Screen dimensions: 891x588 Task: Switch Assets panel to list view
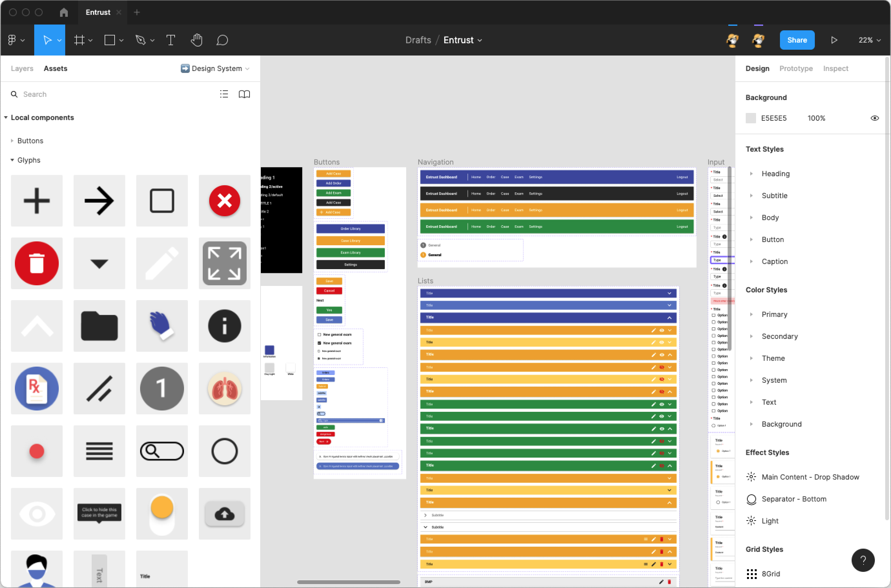224,94
